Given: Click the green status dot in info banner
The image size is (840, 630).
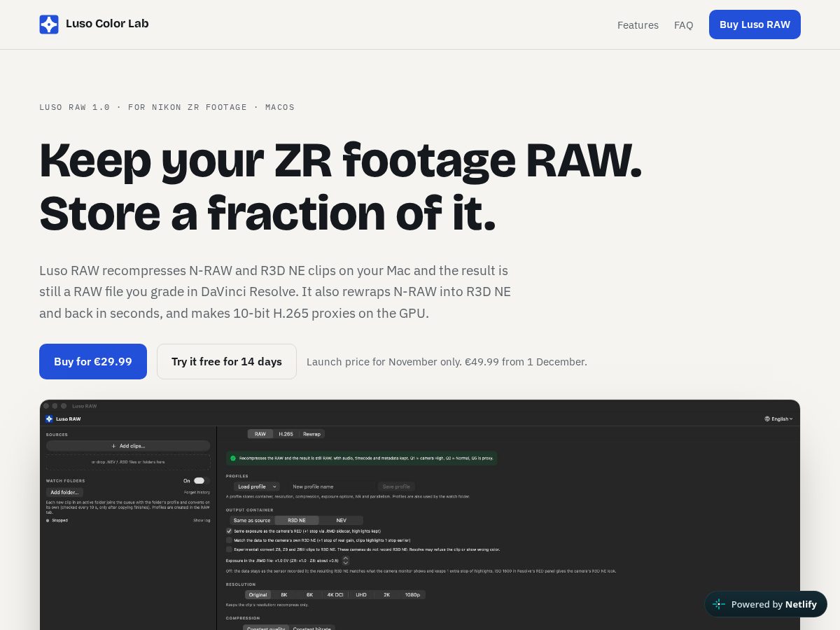Looking at the screenshot, I should [232, 458].
